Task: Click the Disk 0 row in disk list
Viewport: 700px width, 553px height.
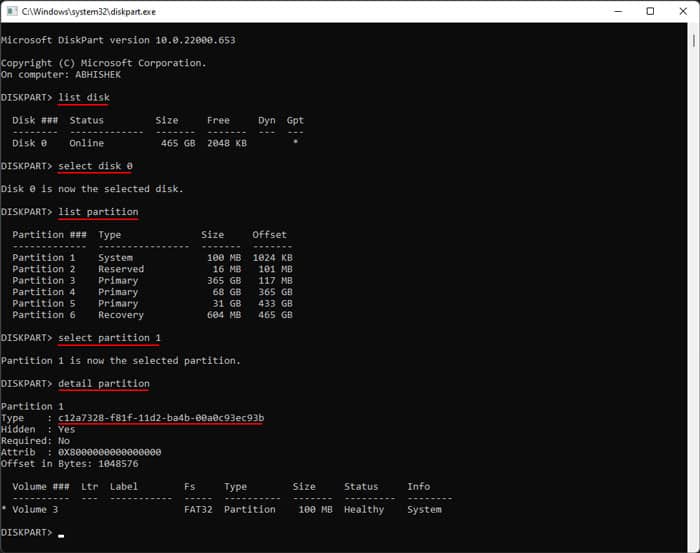Action: coord(155,143)
